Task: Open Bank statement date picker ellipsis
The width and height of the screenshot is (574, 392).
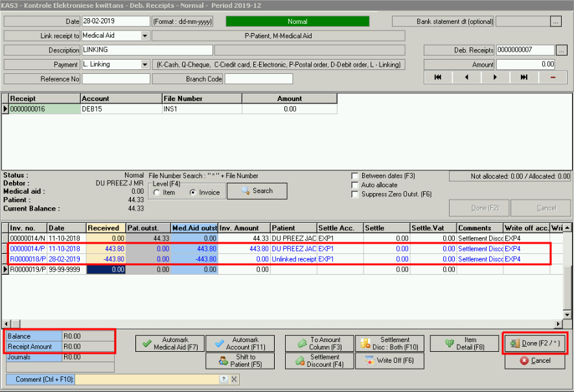Action: [556, 21]
